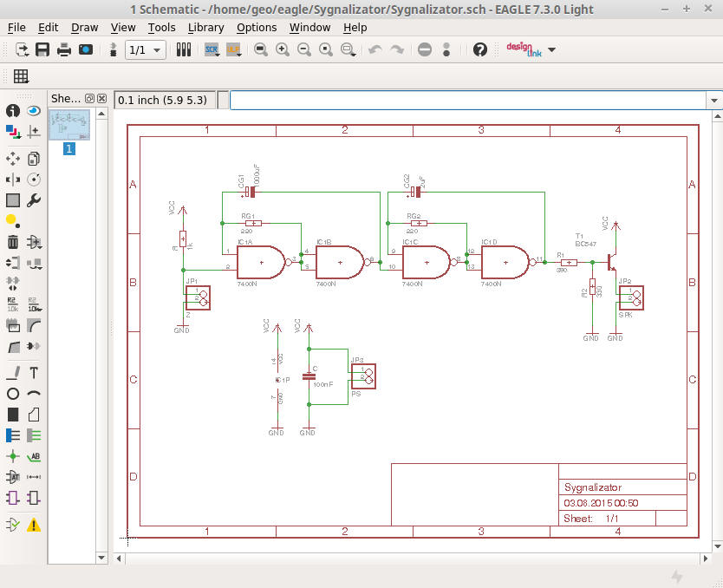Expand the designlink dropdown arrow
Screen dimensions: 723x588
pos(551,49)
